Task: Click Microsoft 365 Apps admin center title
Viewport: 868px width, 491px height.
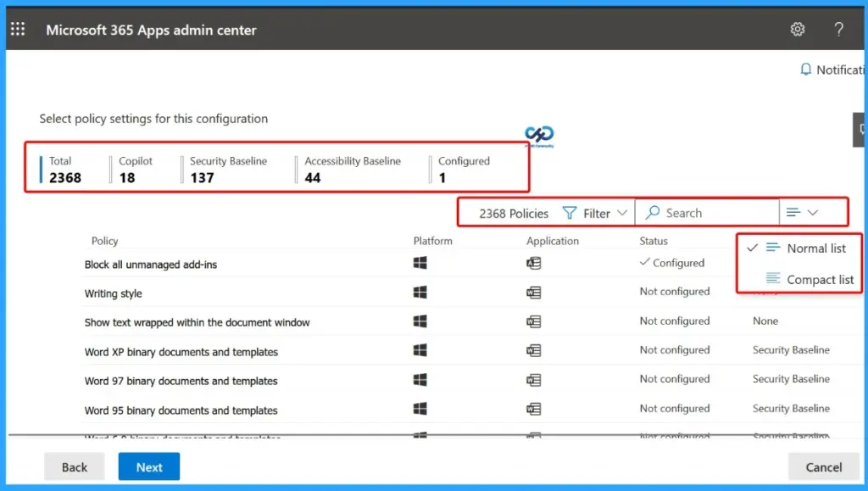Action: click(x=151, y=30)
